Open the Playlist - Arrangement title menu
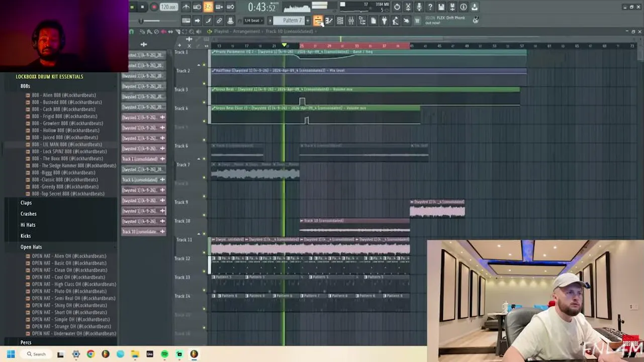This screenshot has width=644, height=362. [237, 32]
